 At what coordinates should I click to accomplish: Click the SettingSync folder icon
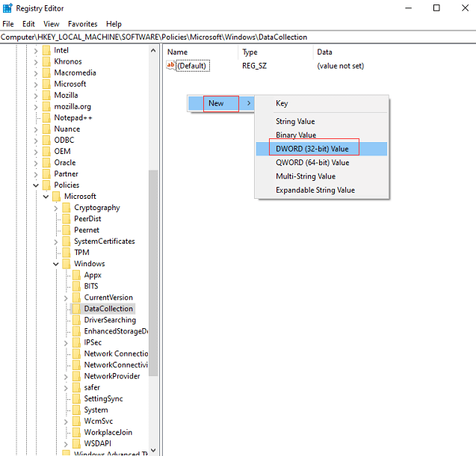pyautogui.click(x=76, y=398)
